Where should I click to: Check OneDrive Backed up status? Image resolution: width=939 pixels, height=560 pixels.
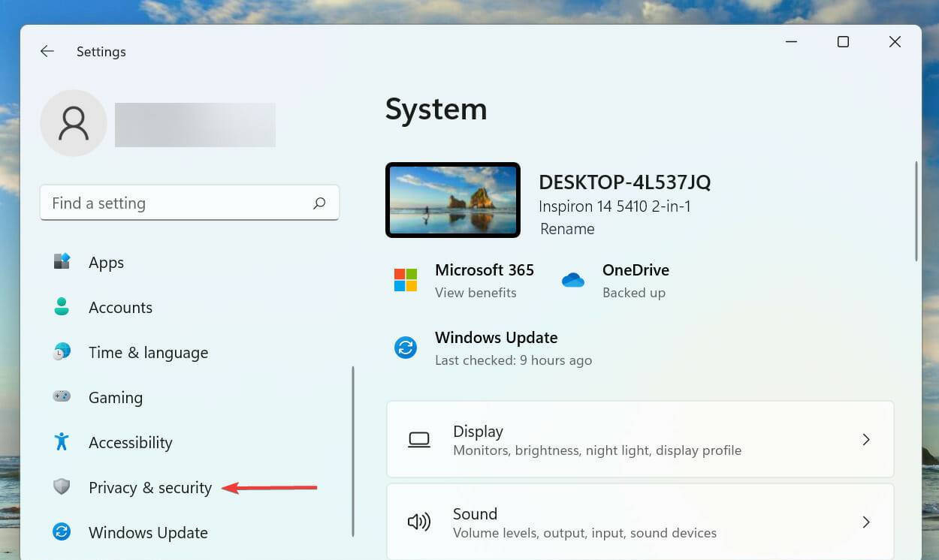click(633, 292)
